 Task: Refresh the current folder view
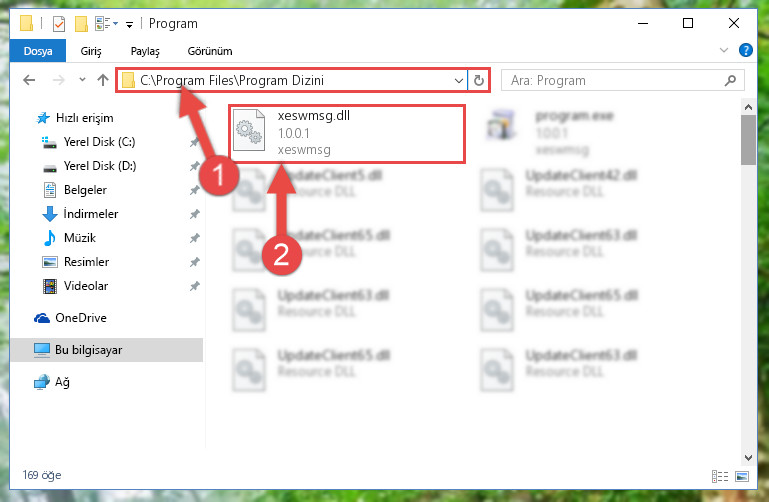[x=479, y=80]
